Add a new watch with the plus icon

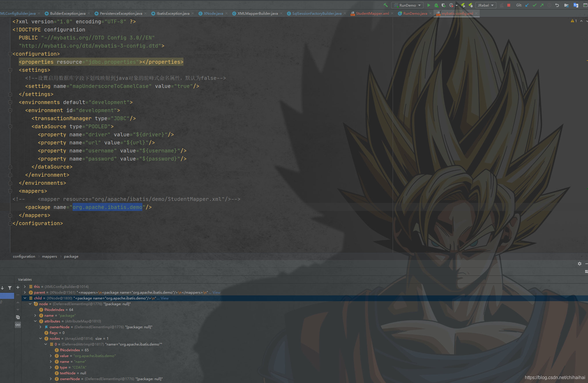pyautogui.click(x=18, y=287)
